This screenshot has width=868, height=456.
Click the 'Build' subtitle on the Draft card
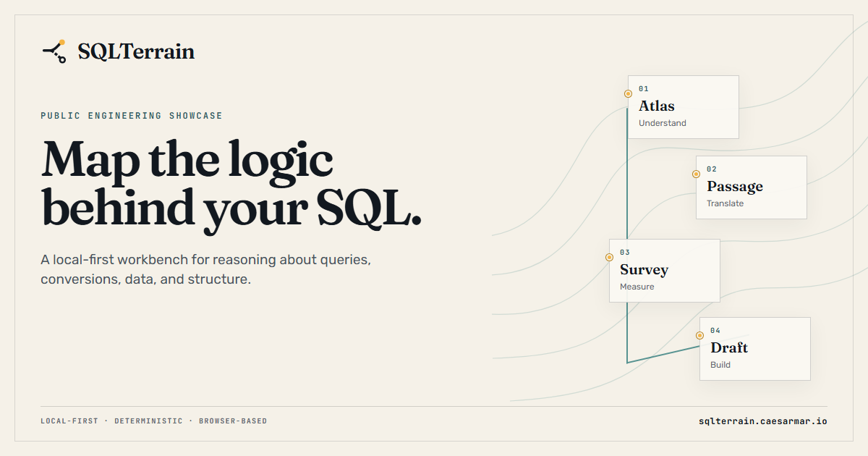tap(720, 365)
